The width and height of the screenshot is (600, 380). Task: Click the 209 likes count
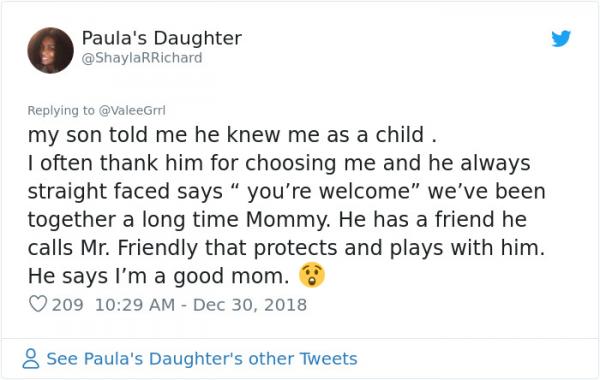pyautogui.click(x=67, y=305)
